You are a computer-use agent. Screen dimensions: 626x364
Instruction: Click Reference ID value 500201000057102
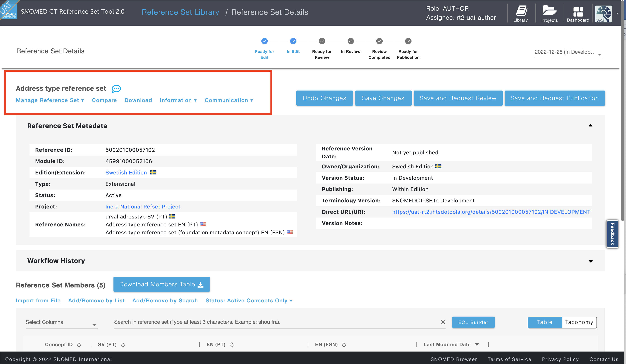tap(130, 150)
